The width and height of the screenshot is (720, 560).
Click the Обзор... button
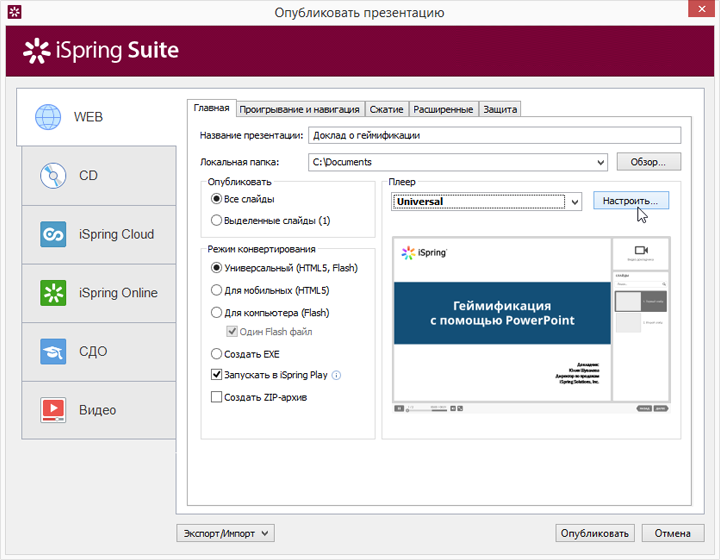[648, 162]
